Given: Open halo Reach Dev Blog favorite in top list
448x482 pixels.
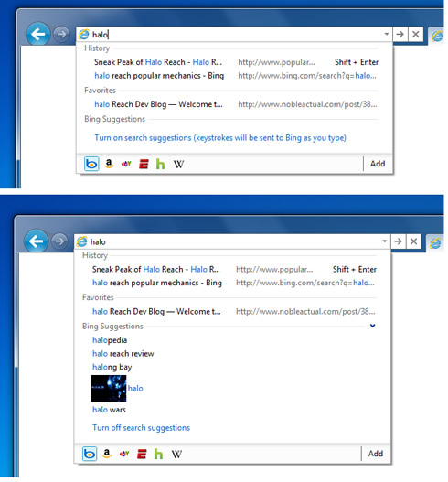Looking at the screenshot, I should coord(158,104).
